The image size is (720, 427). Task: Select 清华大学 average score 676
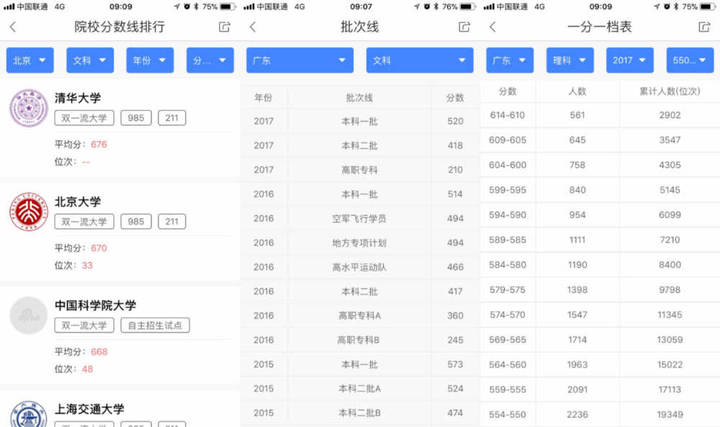point(99,145)
